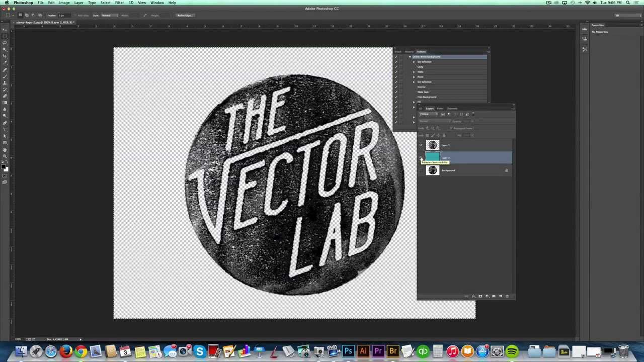The width and height of the screenshot is (644, 362).
Task: Select the Horizontal Type tool
Action: [5, 129]
